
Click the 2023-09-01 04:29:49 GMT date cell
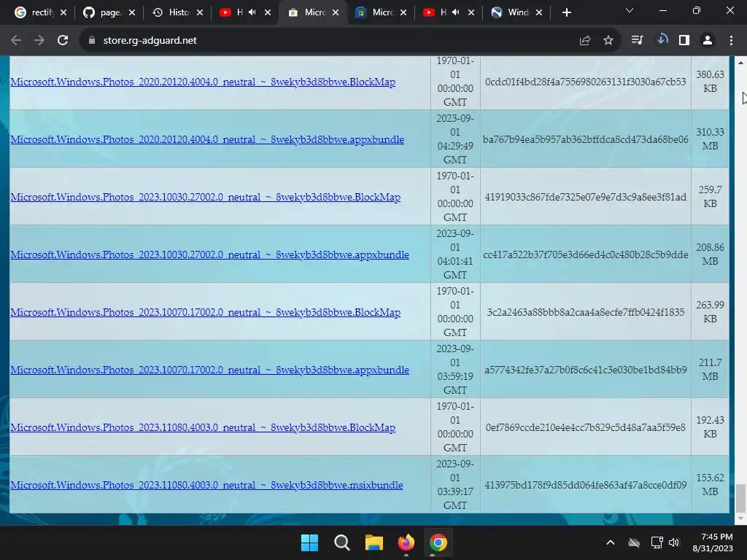tap(455, 139)
